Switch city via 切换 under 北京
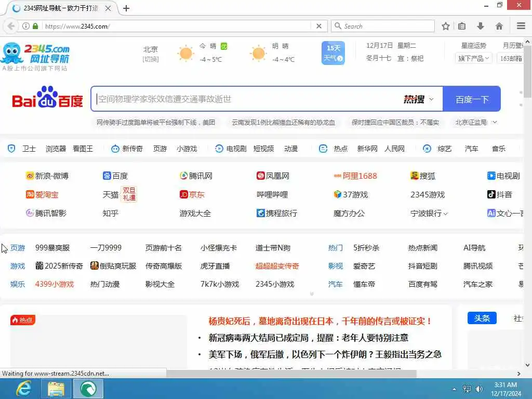 click(x=151, y=59)
